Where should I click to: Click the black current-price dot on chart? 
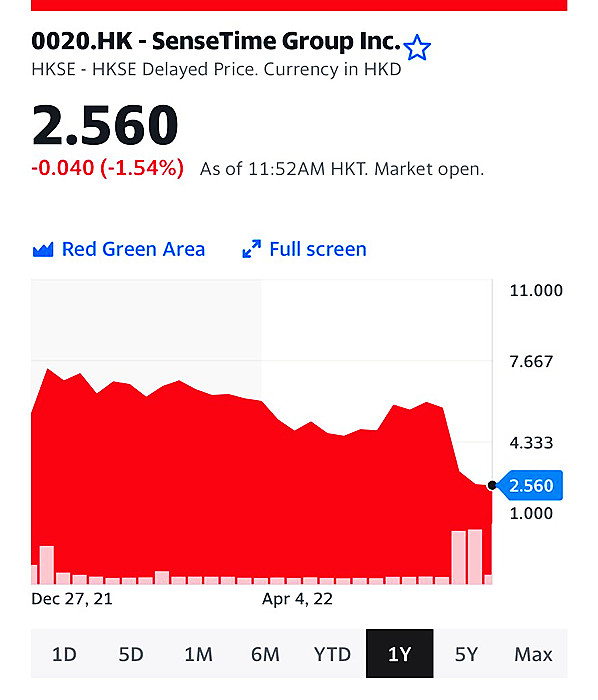492,485
